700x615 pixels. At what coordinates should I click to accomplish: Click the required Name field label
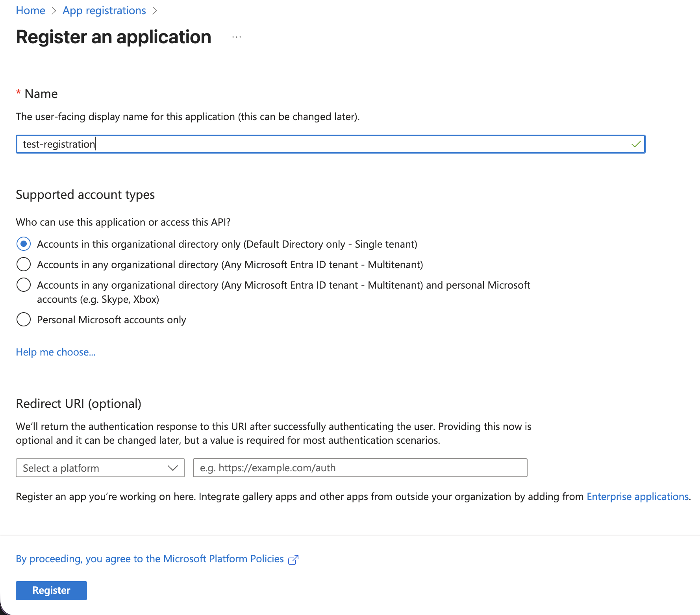click(41, 94)
